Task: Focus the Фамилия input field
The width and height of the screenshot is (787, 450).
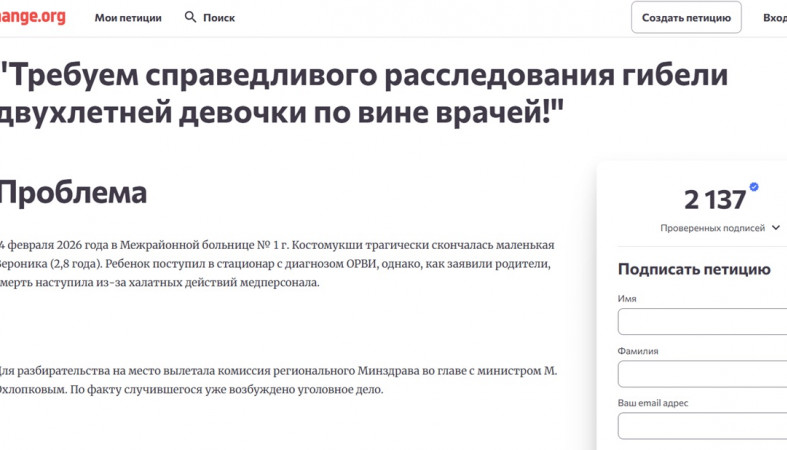Action: (x=702, y=374)
